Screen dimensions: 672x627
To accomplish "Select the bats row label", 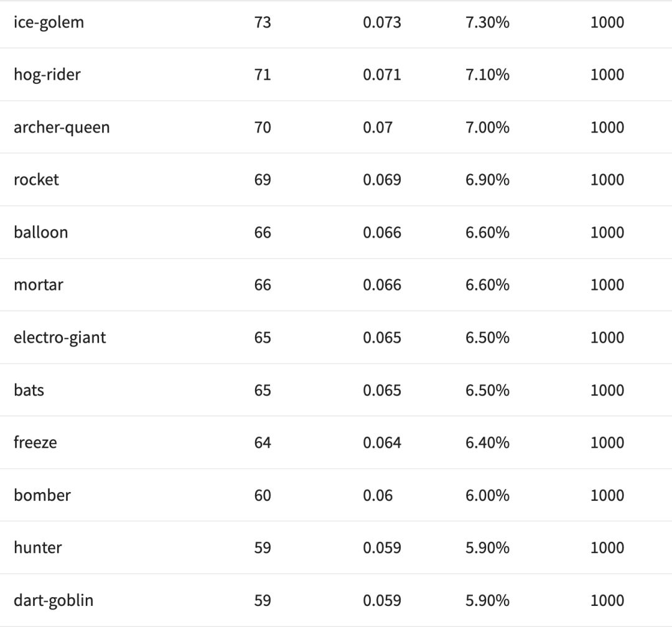I will [x=29, y=390].
